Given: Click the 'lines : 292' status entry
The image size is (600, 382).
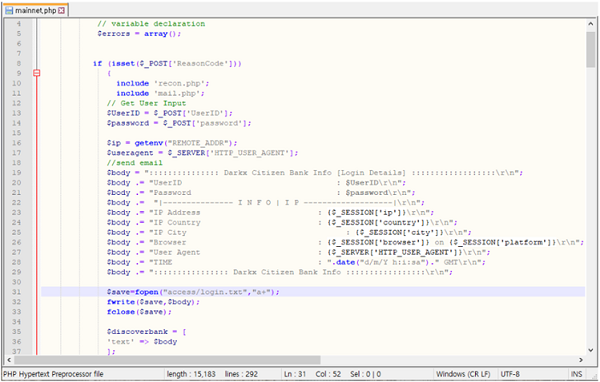Looking at the screenshot, I should (x=241, y=374).
